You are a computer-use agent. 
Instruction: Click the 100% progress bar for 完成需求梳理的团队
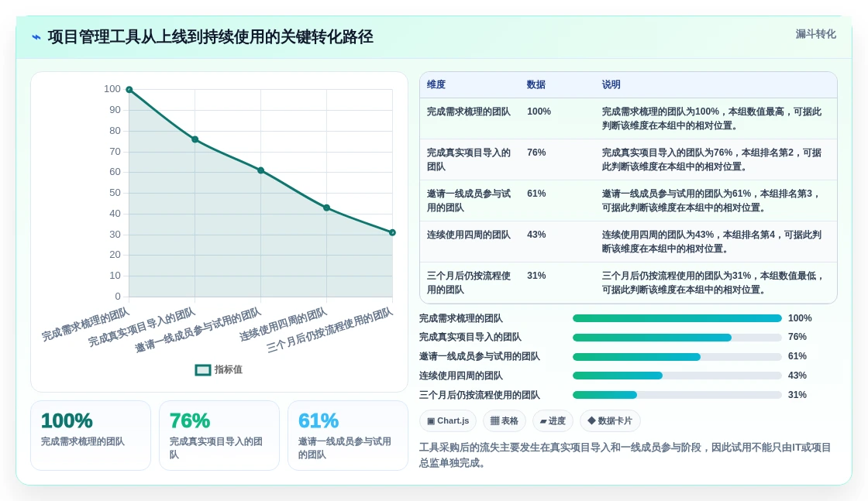pyautogui.click(x=677, y=318)
